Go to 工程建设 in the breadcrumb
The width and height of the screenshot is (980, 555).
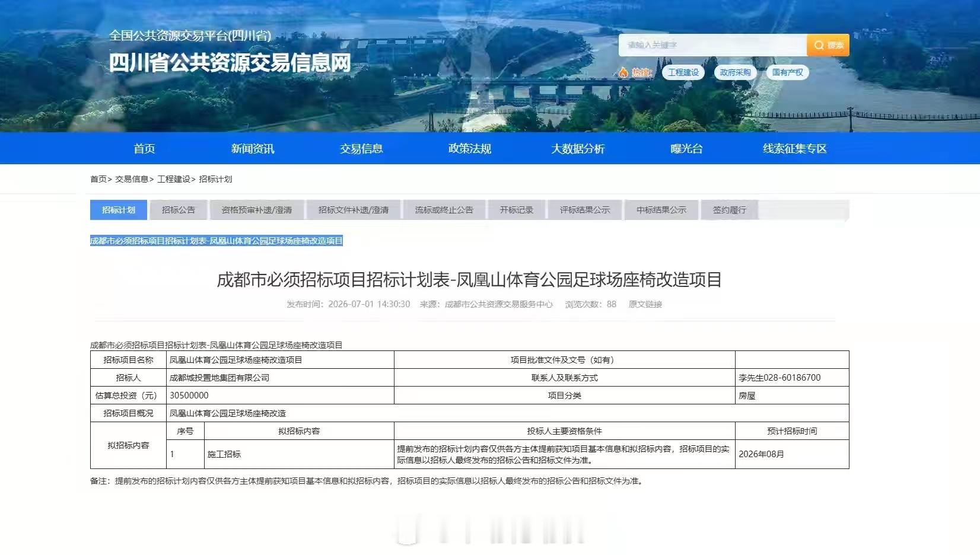tap(174, 179)
